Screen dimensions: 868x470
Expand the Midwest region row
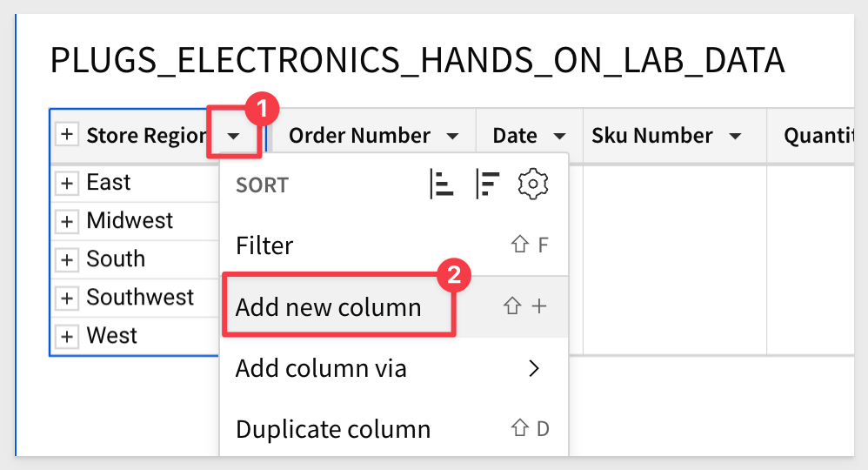click(x=67, y=220)
